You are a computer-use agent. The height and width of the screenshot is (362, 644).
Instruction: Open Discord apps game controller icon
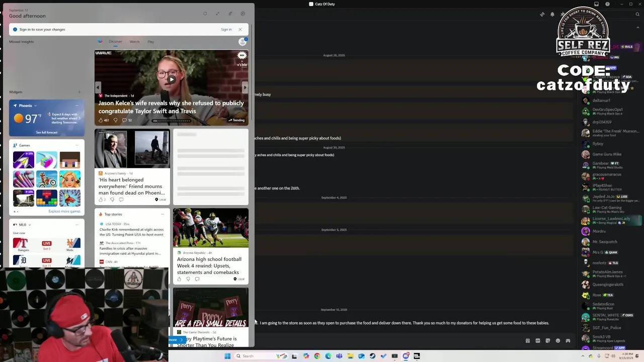coord(568,341)
